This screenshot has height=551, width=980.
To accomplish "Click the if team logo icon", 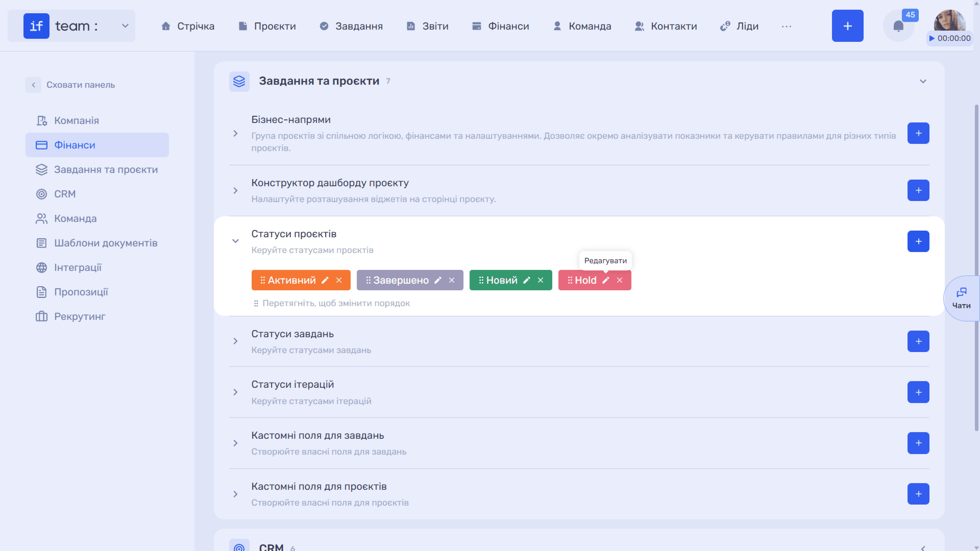I will tap(36, 26).
